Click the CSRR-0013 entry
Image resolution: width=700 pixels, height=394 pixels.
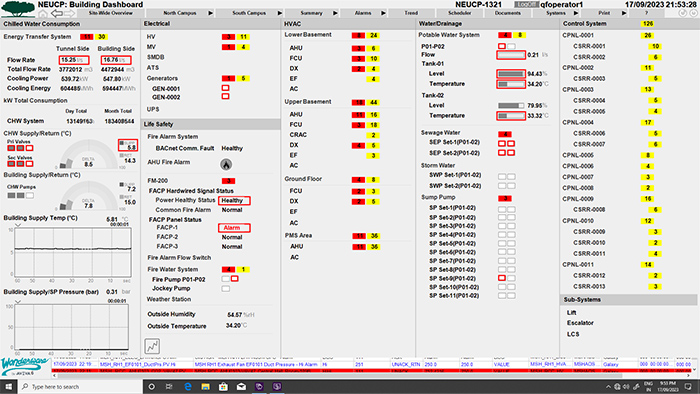589,286
